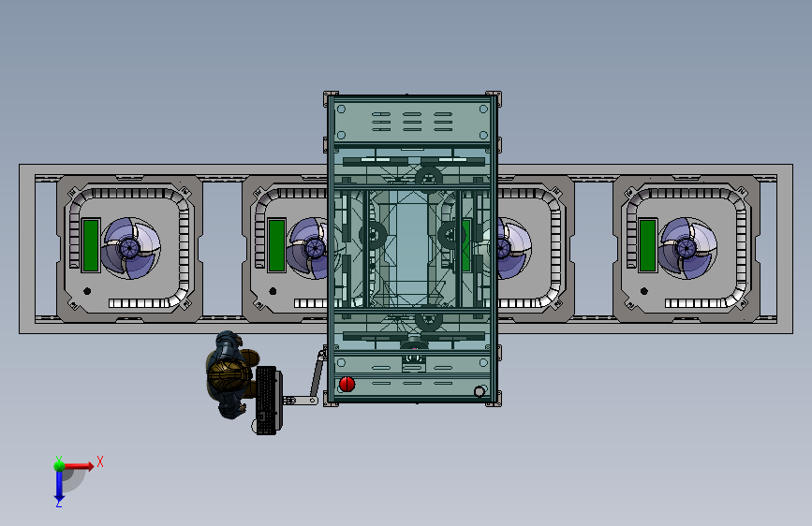Select the top vented panel of the central machine
The width and height of the screenshot is (812, 526).
click(x=412, y=122)
